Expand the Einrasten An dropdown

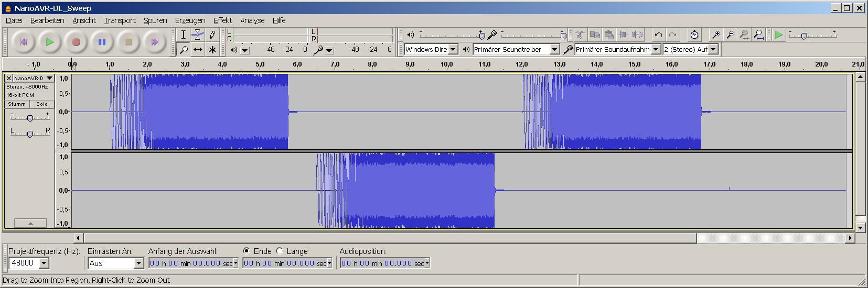[138, 263]
